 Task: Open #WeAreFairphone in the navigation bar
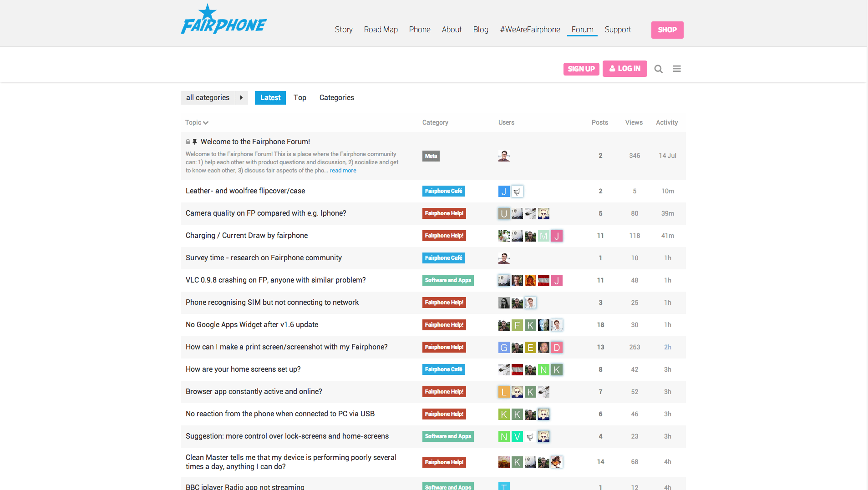[x=530, y=30]
